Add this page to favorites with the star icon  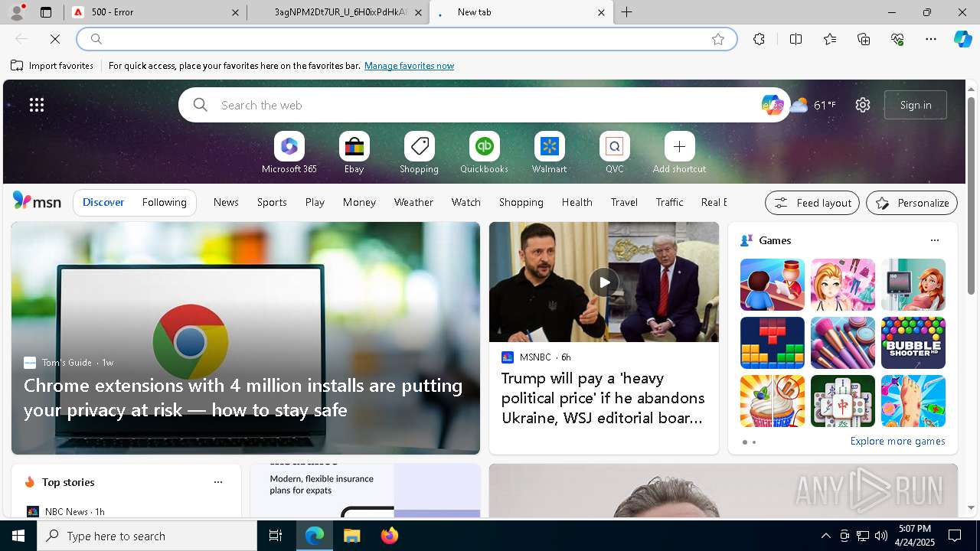[x=717, y=39]
